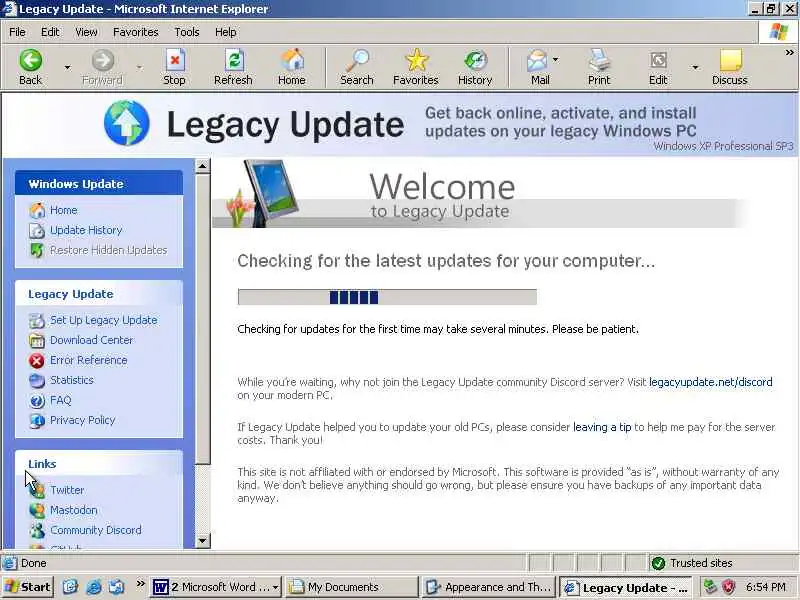Image resolution: width=800 pixels, height=600 pixels.
Task: Switch to Appearance and Themes taskbar window
Action: click(x=489, y=587)
